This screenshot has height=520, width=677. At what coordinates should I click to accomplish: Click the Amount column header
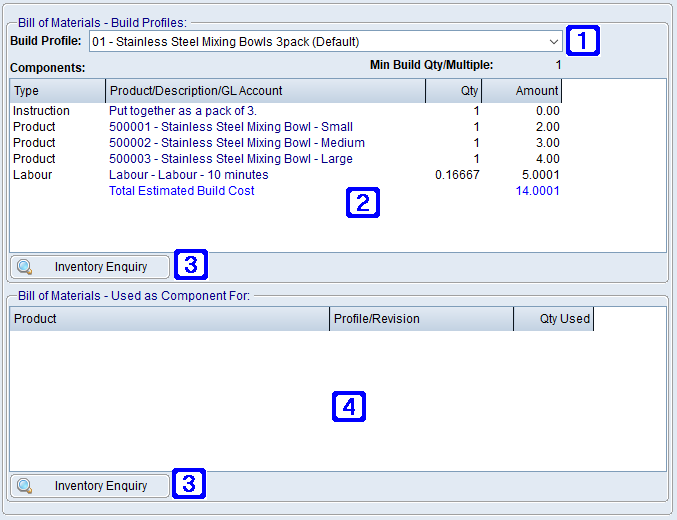coord(522,91)
